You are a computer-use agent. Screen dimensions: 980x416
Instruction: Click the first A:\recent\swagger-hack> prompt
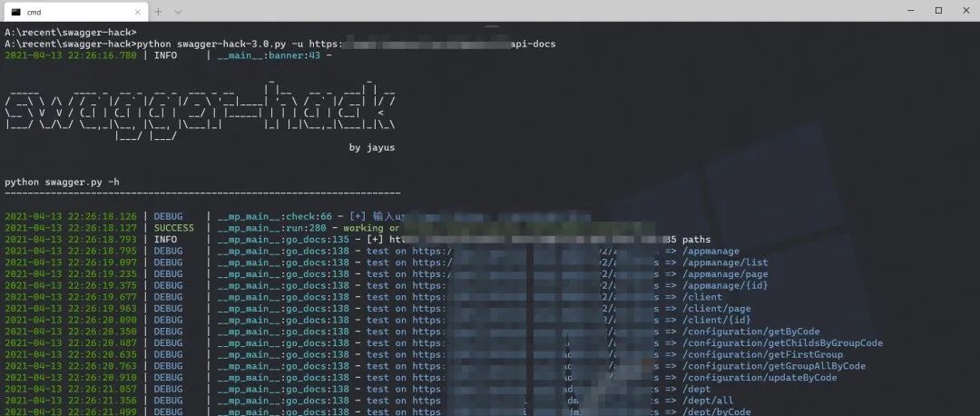tap(71, 32)
